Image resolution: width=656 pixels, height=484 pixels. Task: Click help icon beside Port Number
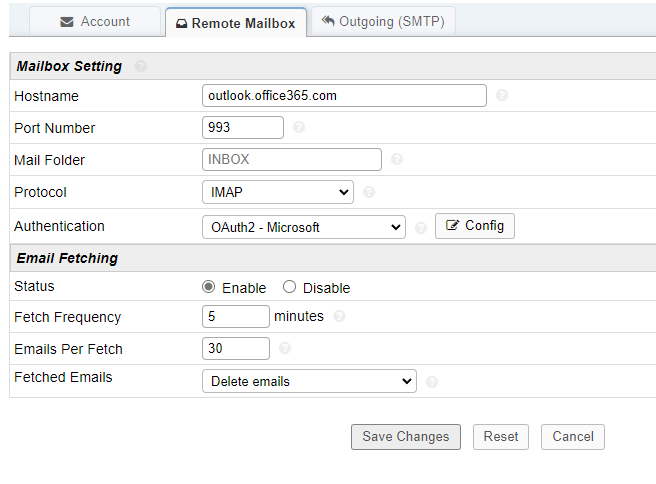pos(299,128)
